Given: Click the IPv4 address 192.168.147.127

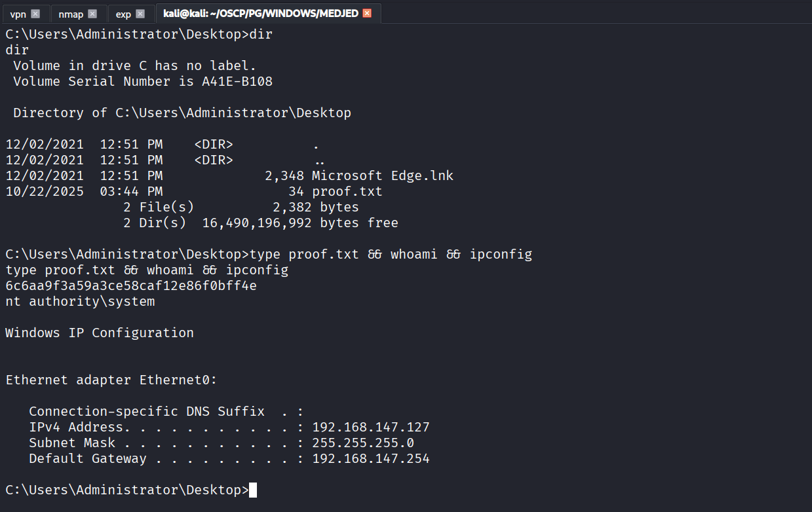Looking at the screenshot, I should click(x=371, y=428).
